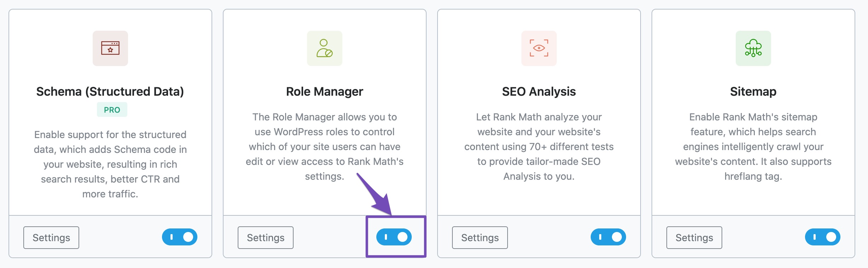Click the Role Manager user icon
868x268 pixels.
click(324, 48)
